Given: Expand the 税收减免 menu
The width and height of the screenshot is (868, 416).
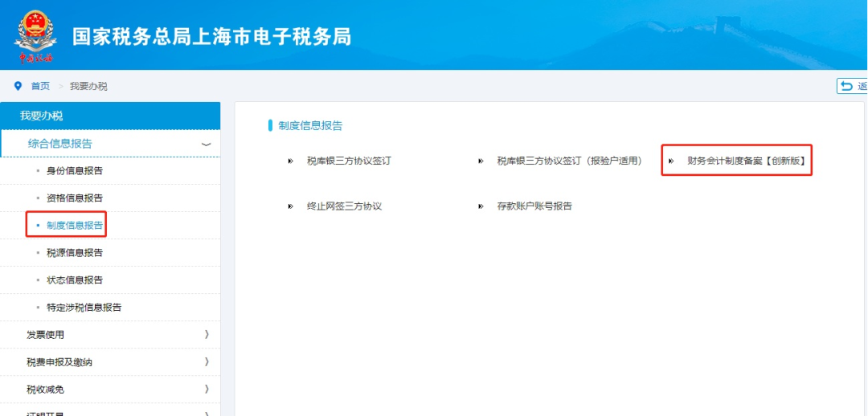Looking at the screenshot, I should 207,389.
